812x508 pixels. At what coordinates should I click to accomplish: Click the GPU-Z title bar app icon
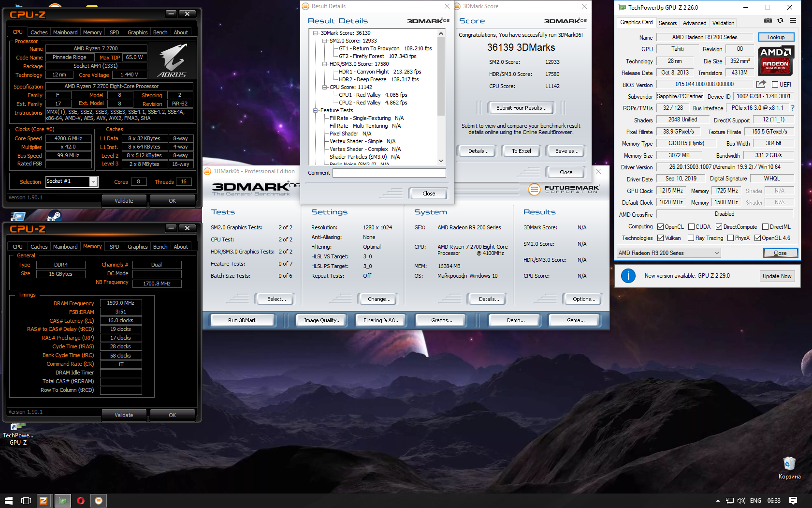[x=622, y=7]
